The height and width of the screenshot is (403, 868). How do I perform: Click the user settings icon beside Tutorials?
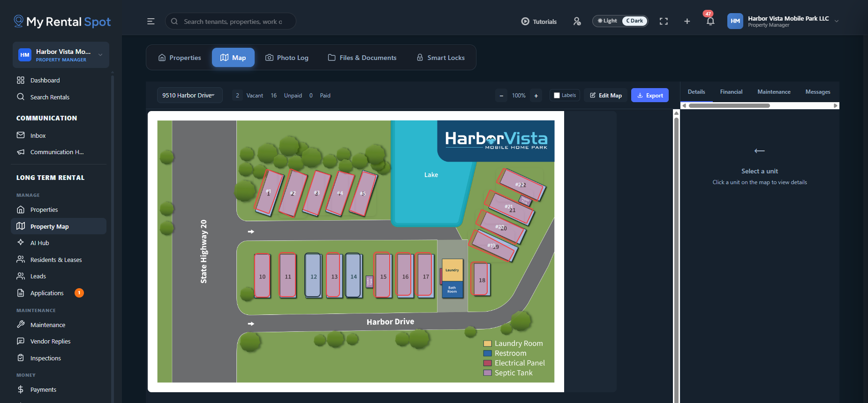577,22
